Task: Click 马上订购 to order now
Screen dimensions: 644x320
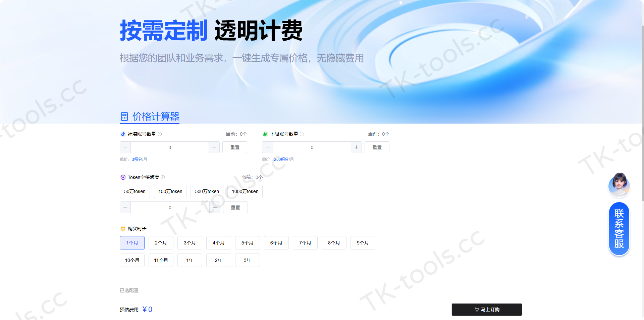Action: 487,310
